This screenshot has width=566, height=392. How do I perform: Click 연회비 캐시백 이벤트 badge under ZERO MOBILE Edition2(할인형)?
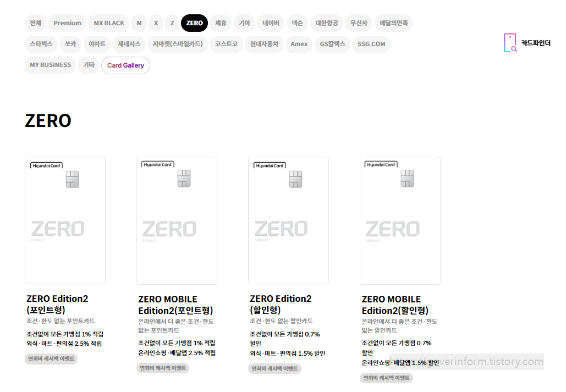[x=386, y=378]
